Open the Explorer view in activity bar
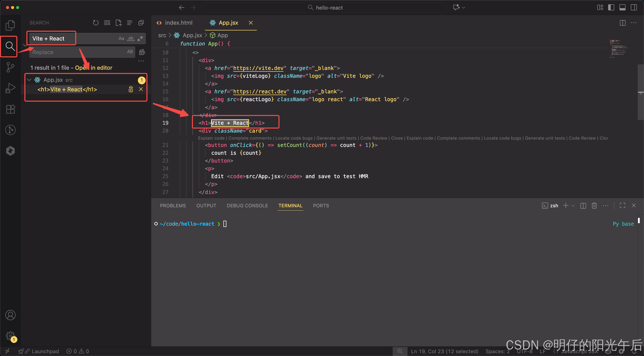644x356 pixels. tap(10, 25)
